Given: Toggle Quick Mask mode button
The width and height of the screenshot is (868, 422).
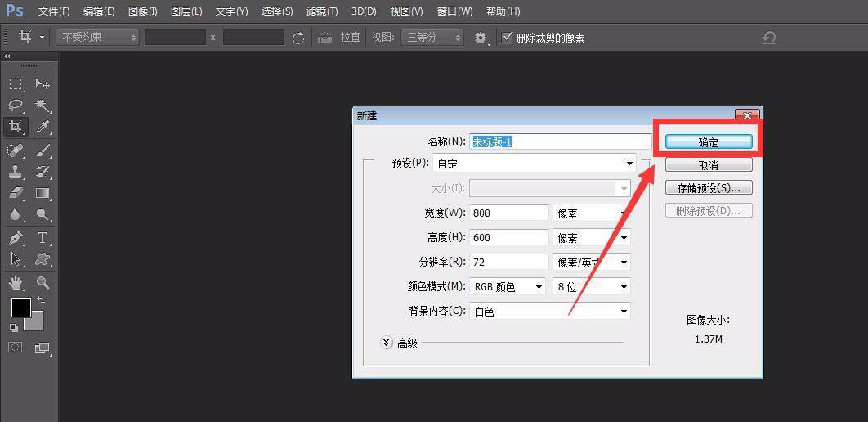Looking at the screenshot, I should (15, 348).
